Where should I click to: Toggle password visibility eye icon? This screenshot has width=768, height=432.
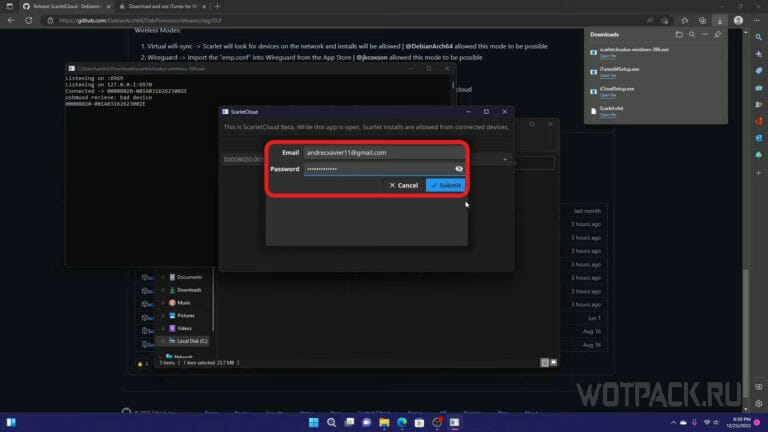pos(459,169)
